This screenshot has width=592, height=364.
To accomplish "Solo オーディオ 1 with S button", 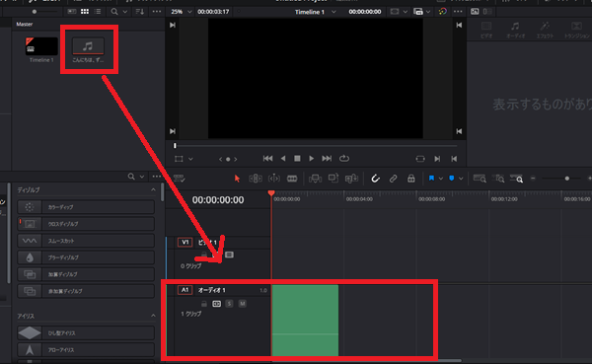I will click(x=229, y=304).
